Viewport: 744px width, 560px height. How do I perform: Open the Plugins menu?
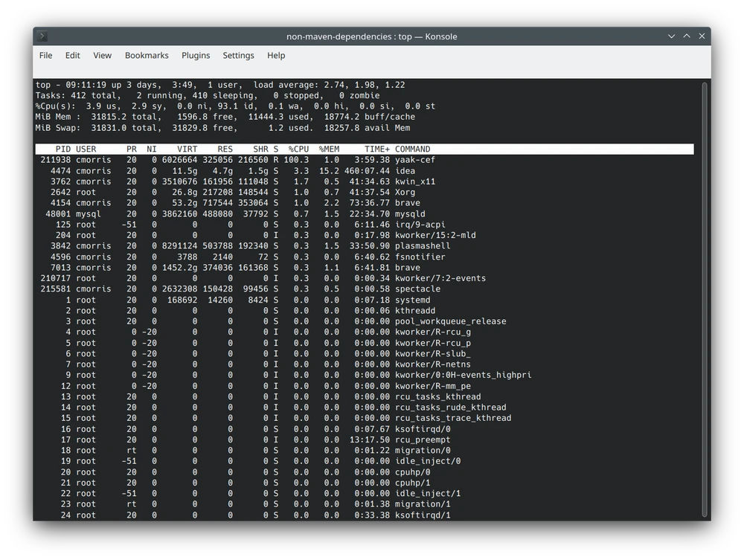(196, 56)
